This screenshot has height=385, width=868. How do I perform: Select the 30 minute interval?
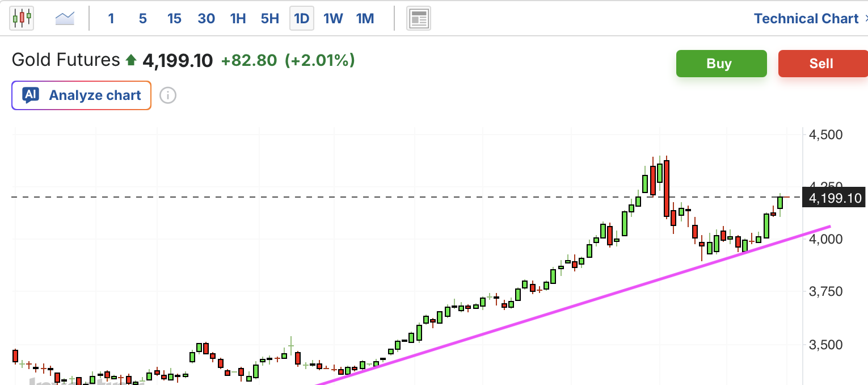pyautogui.click(x=206, y=19)
